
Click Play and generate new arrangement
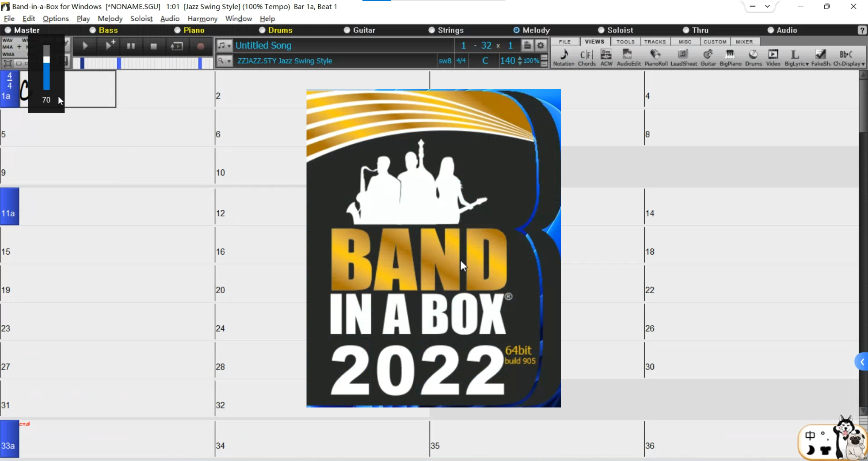point(109,46)
